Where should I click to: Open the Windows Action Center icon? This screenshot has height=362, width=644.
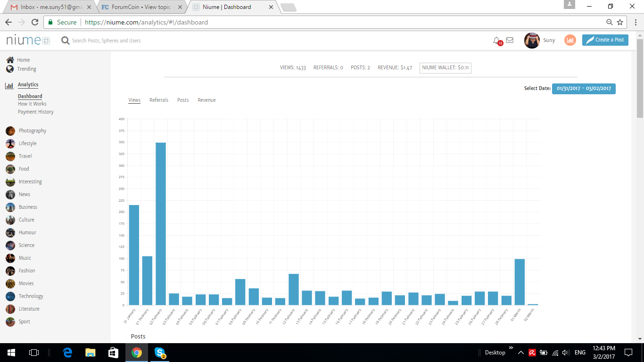click(x=628, y=352)
